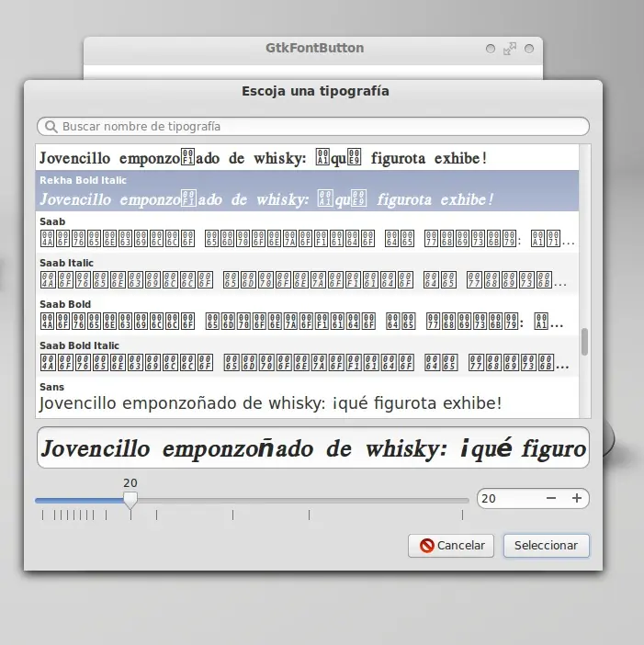Increase font size with the plus button
This screenshot has height=645, width=644.
tap(577, 499)
